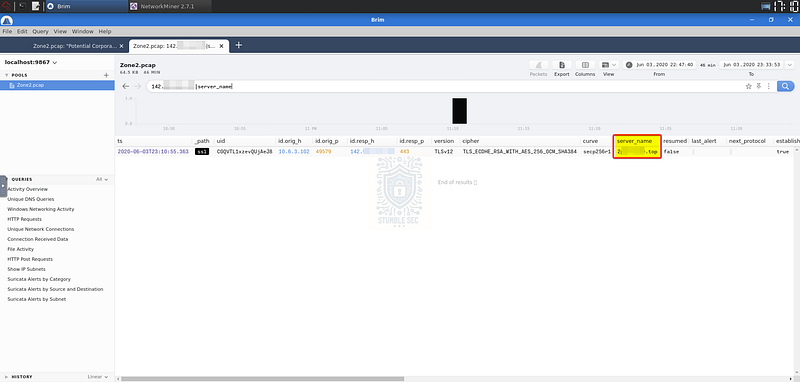This screenshot has width=800, height=382.
Task: Click the ssl path tag in result row
Action: tap(202, 151)
